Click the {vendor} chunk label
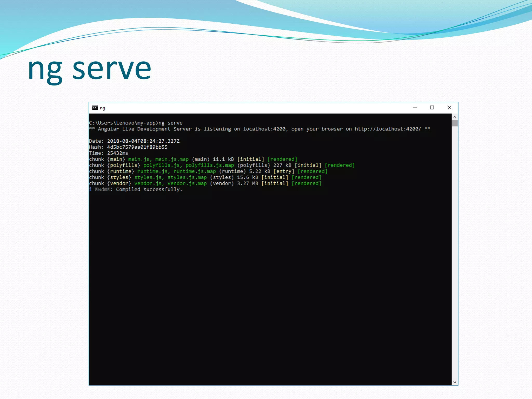 (119, 183)
